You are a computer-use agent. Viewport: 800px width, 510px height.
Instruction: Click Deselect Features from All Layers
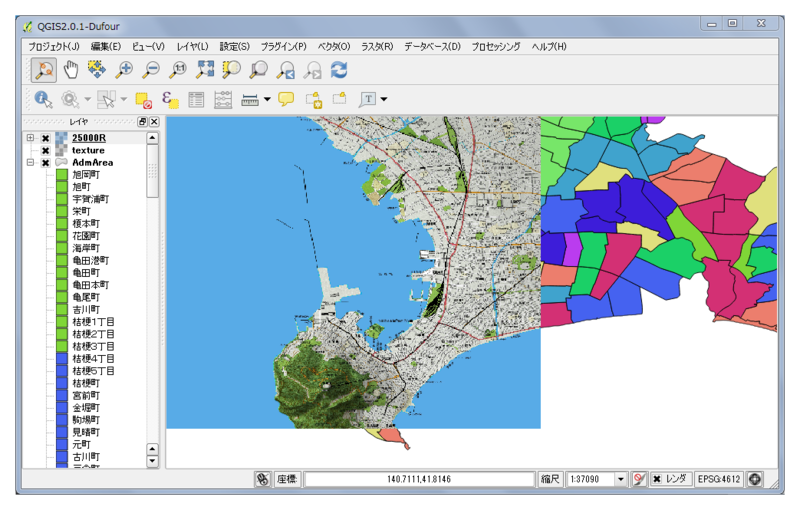(143, 99)
